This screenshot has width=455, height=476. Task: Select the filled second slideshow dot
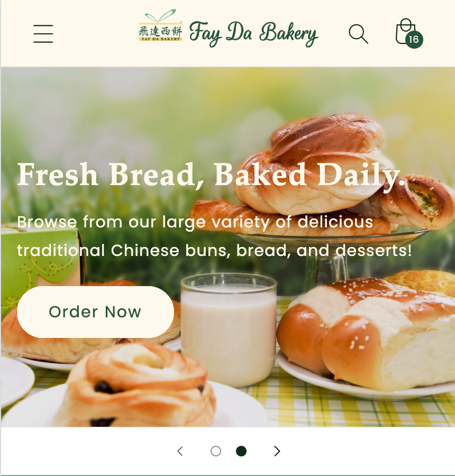click(x=241, y=451)
